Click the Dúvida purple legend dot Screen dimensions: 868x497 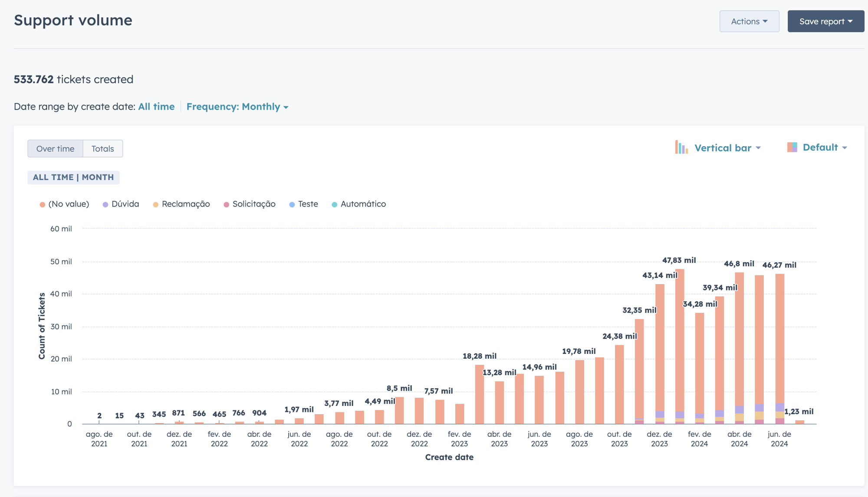pos(105,205)
